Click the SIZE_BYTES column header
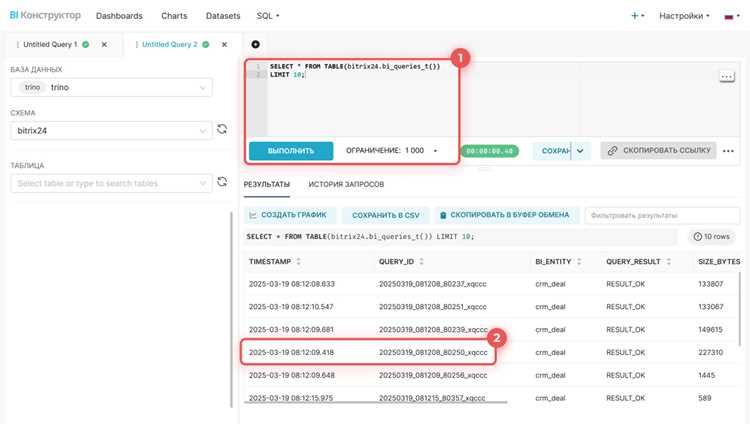Image resolution: width=750 pixels, height=424 pixels. [x=719, y=261]
